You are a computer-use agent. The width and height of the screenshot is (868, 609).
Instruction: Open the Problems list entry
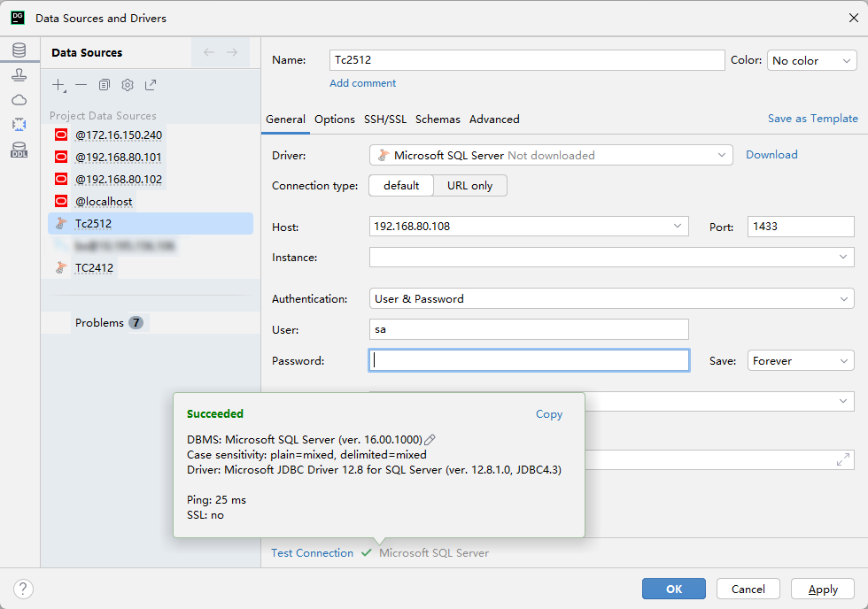[x=99, y=322]
